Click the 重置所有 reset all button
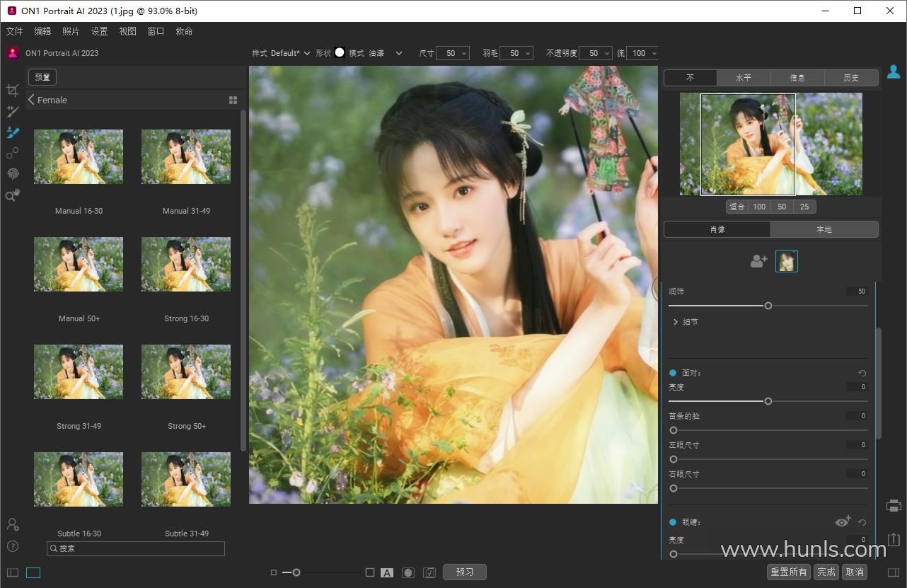The image size is (907, 588). (x=788, y=572)
